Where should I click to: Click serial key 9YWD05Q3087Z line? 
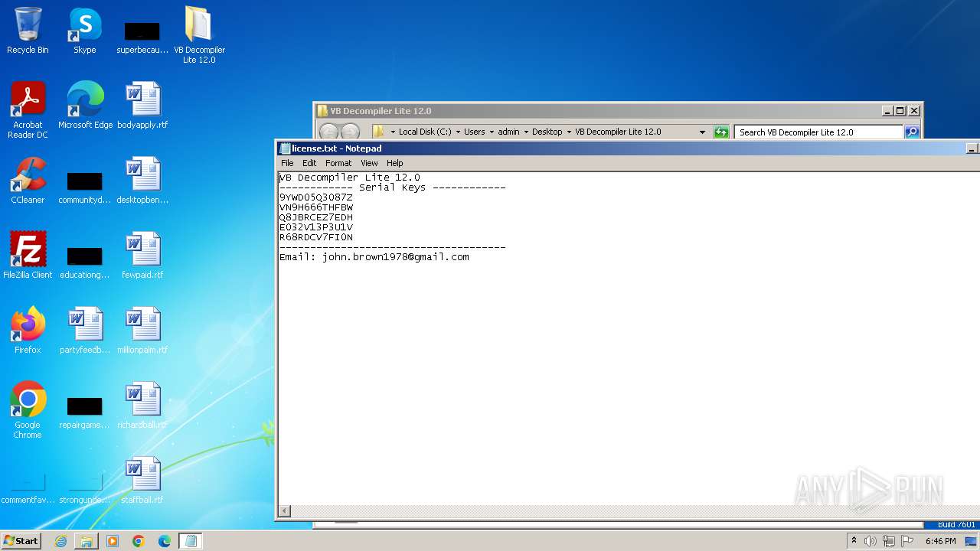316,197
